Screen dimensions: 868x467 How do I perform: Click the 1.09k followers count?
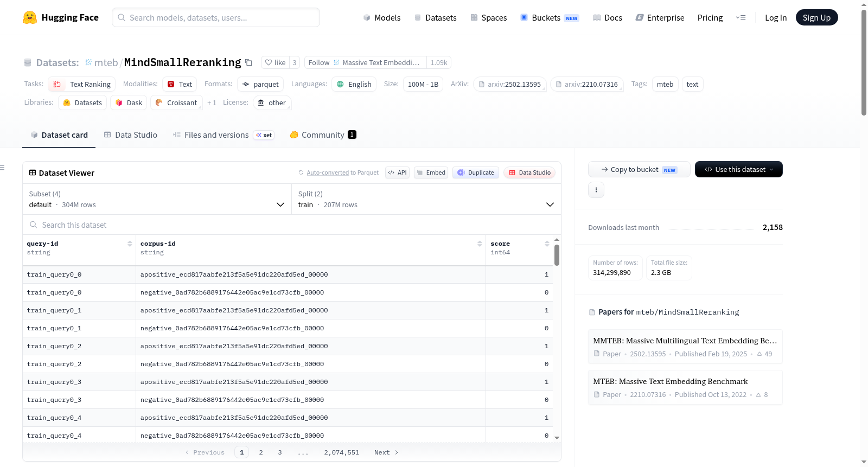point(439,62)
